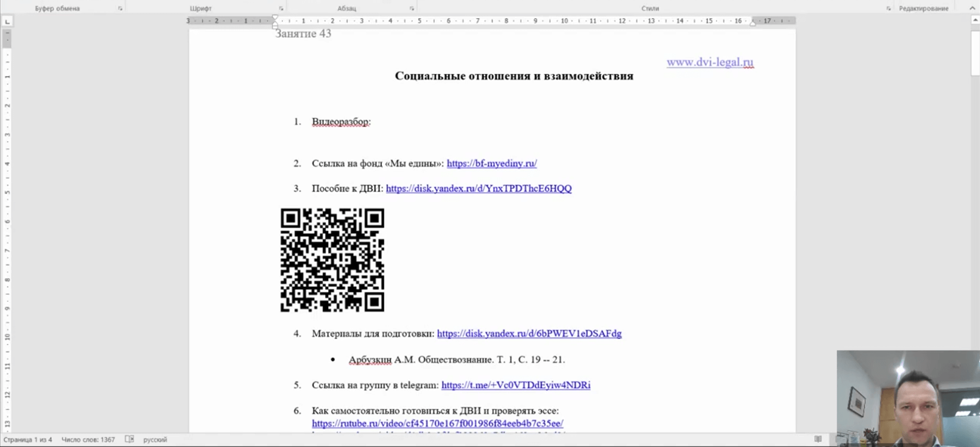Screen dimensions: 980x447
Task: Click the word count Число слов: 1367
Action: pos(88,440)
